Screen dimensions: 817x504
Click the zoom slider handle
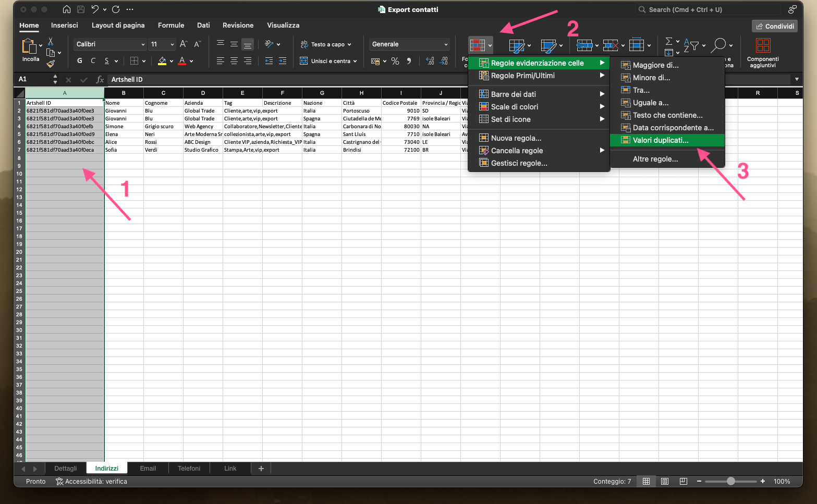pos(731,482)
